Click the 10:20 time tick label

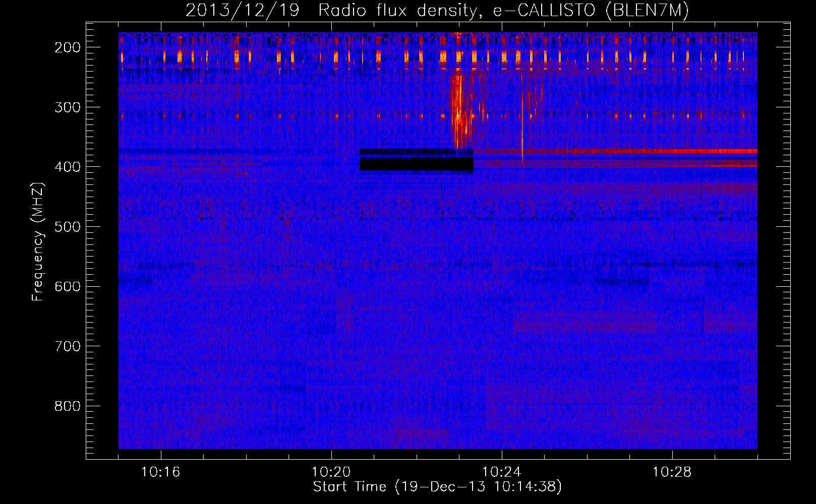(x=331, y=472)
